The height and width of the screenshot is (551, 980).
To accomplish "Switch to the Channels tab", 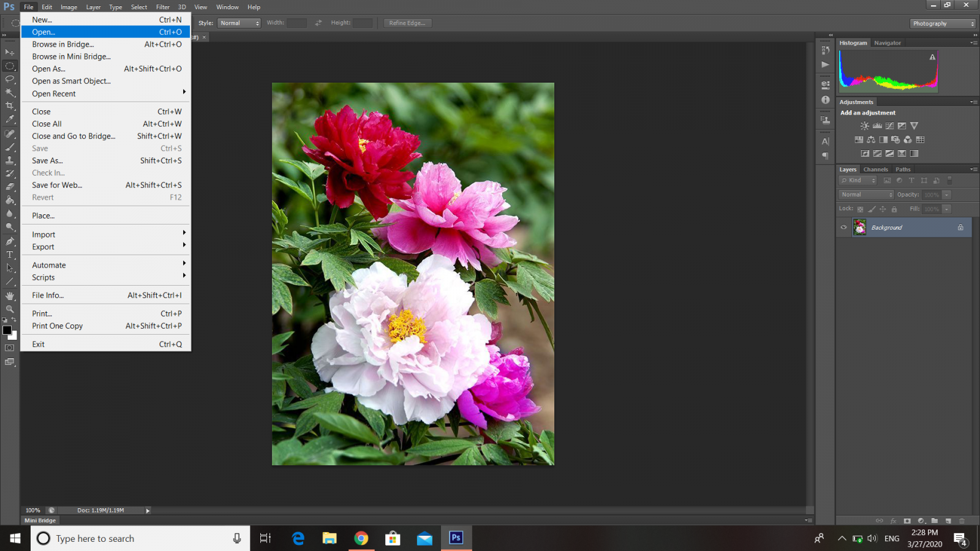I will [875, 170].
